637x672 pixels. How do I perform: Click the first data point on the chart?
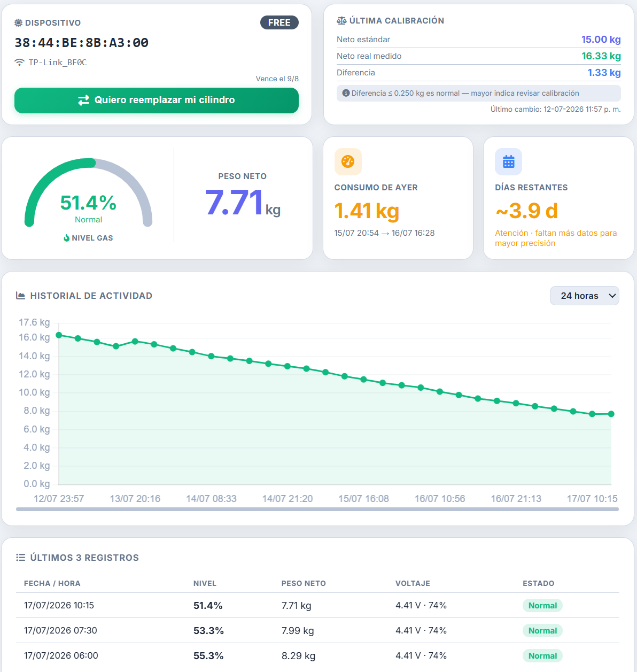point(59,335)
